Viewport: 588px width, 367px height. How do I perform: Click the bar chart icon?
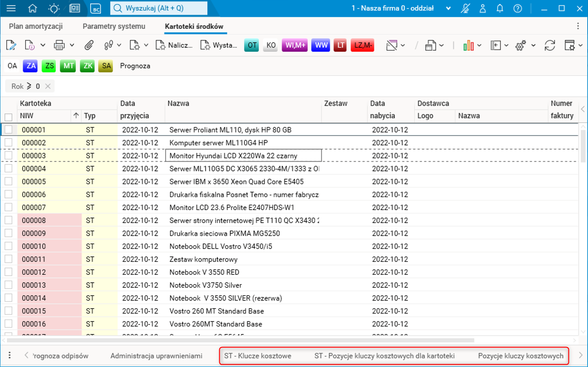click(468, 45)
